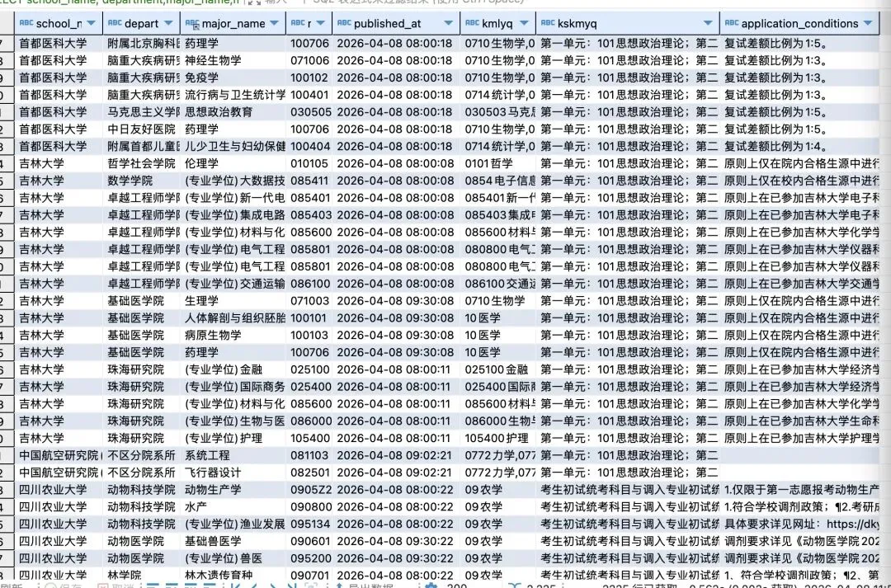891x588 pixels.
Task: Click the ABC type icon of major_name column
Action: point(192,23)
